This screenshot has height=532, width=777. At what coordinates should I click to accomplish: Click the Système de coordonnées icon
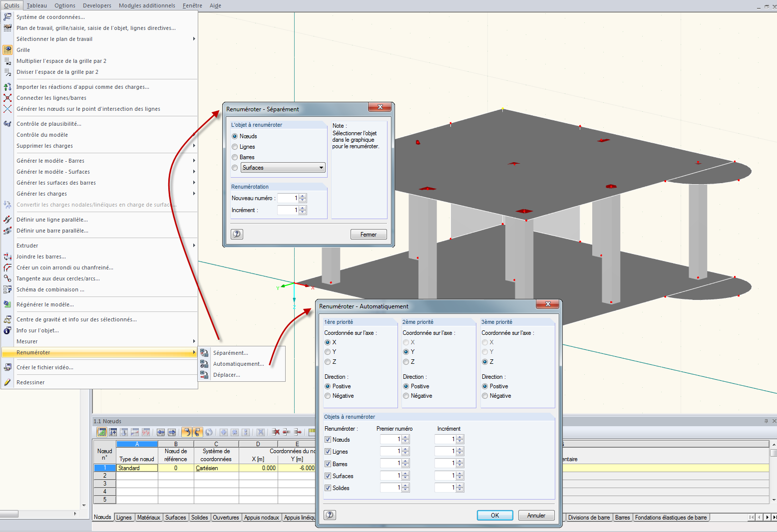point(7,17)
